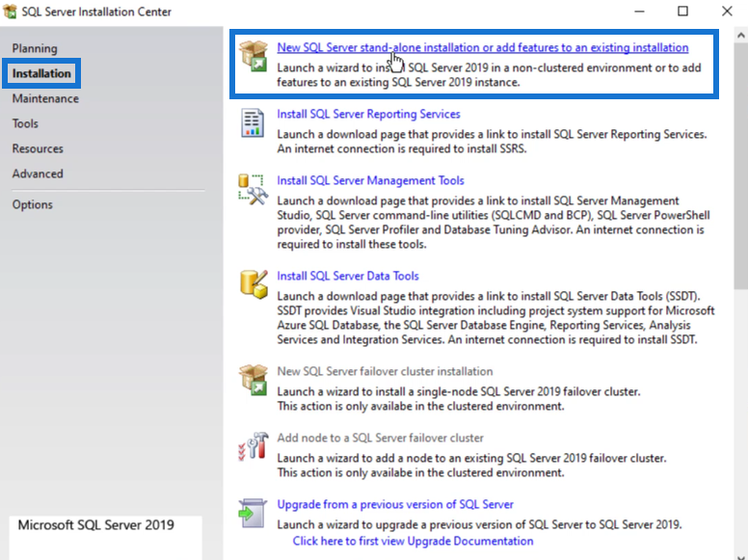Click the upgrade from previous version icon

[253, 514]
